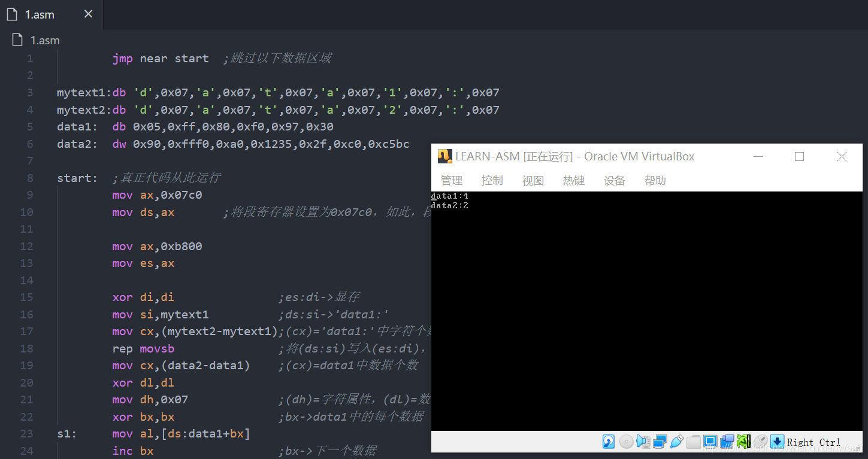Click 'mov es,ax' on line 13
The width and height of the screenshot is (868, 459).
point(143,263)
